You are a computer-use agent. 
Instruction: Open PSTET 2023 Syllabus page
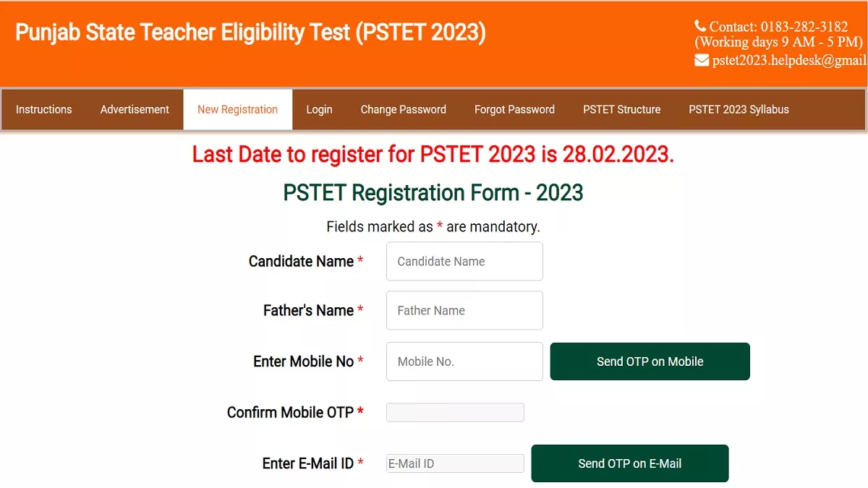point(739,110)
